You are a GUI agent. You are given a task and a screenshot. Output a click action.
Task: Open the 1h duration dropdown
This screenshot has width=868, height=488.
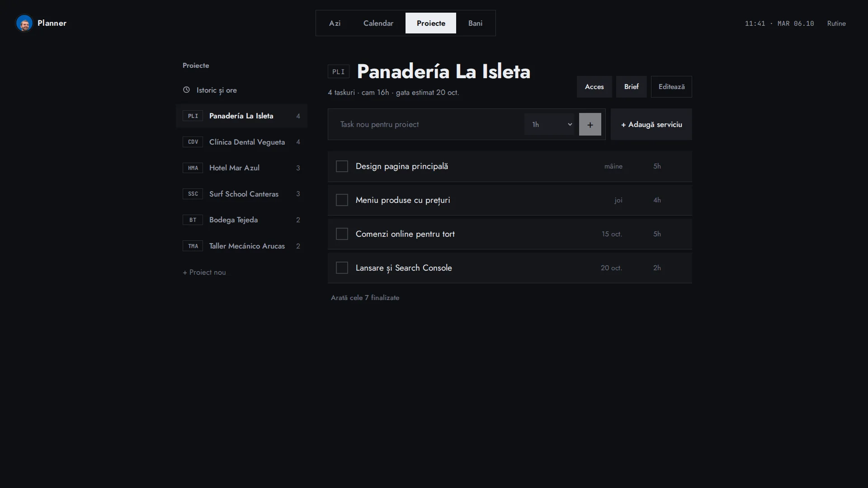(549, 124)
